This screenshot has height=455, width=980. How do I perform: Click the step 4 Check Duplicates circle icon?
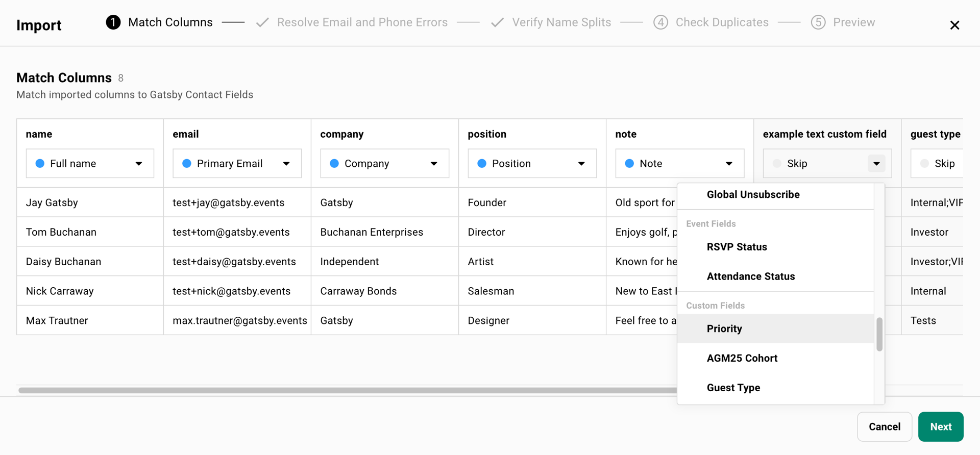coord(660,22)
